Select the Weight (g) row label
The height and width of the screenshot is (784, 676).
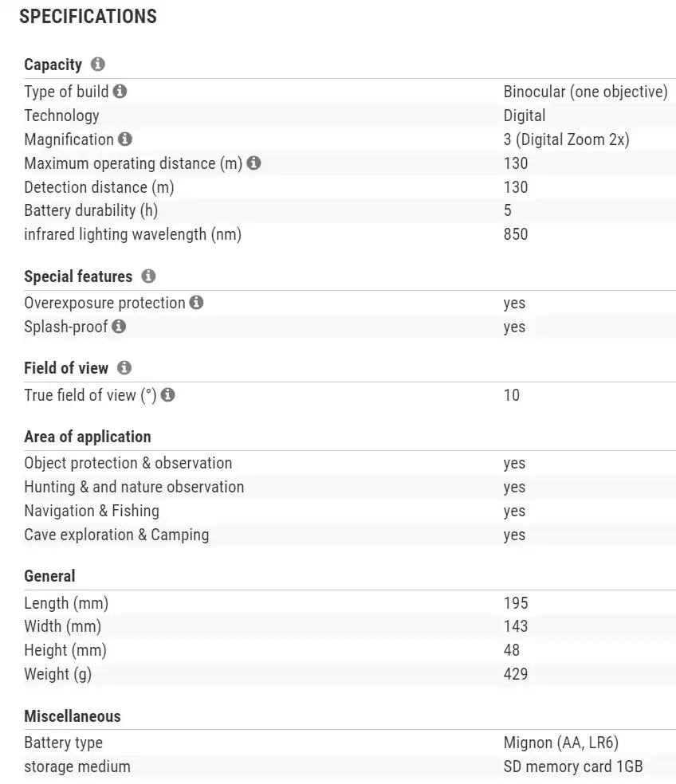(58, 674)
